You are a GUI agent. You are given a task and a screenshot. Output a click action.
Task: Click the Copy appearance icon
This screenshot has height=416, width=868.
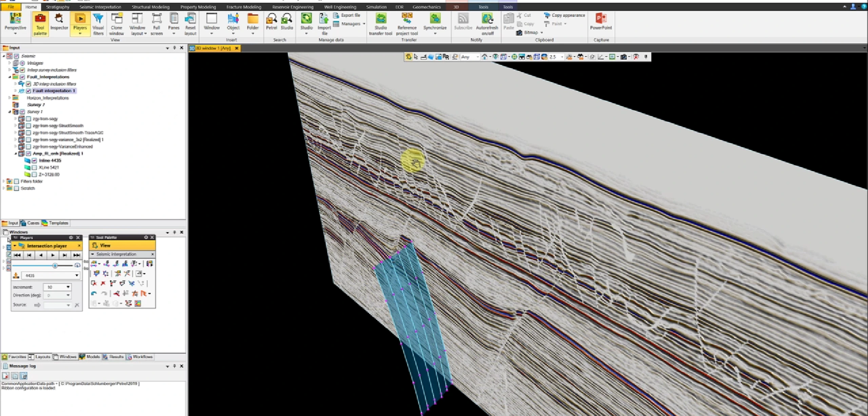tap(547, 15)
